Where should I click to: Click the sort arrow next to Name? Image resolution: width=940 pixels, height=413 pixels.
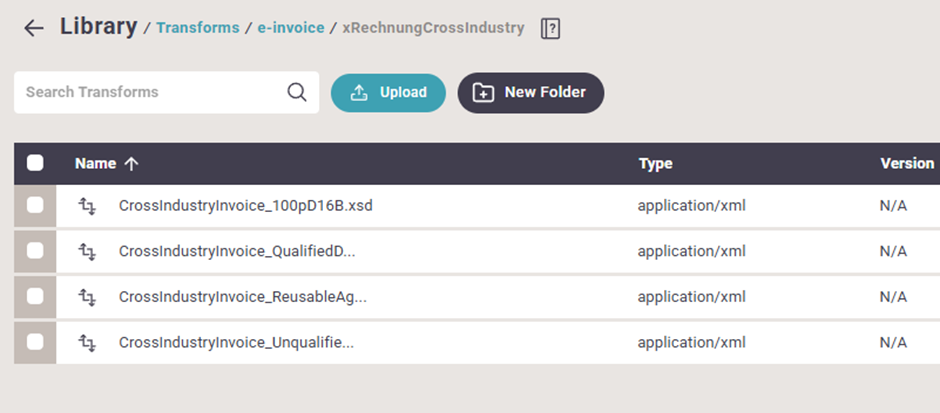coord(131,164)
